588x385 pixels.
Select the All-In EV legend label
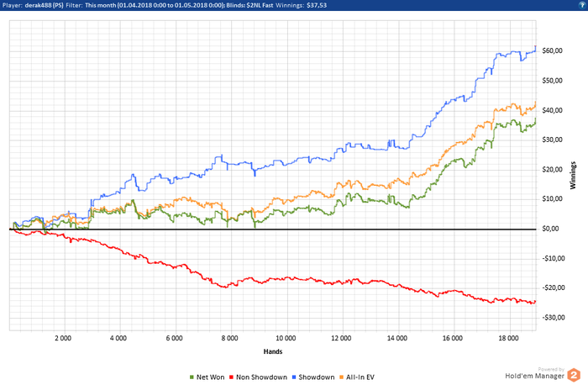point(360,377)
